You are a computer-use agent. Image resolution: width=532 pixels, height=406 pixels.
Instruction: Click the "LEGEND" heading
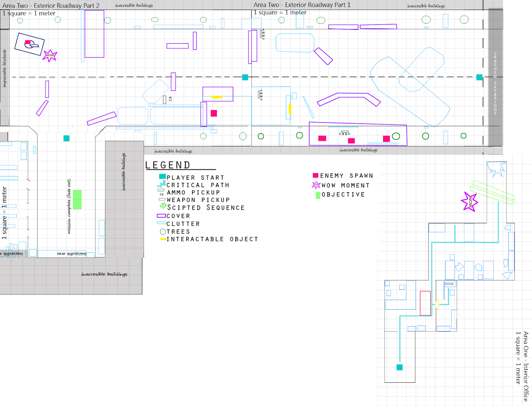tap(168, 165)
